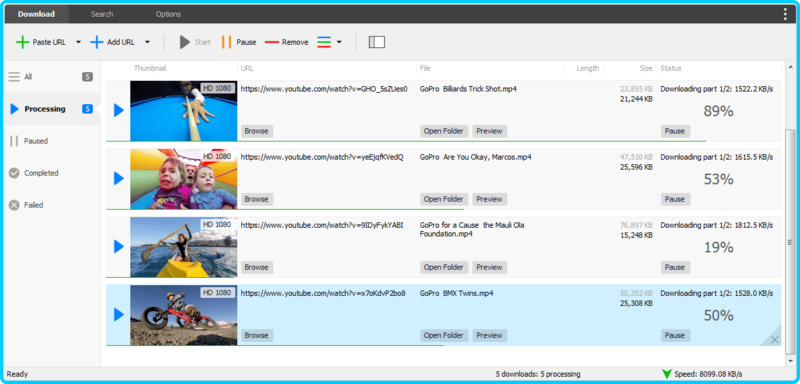Click the Failed X icon in sidebar
The width and height of the screenshot is (800, 384).
pos(14,205)
